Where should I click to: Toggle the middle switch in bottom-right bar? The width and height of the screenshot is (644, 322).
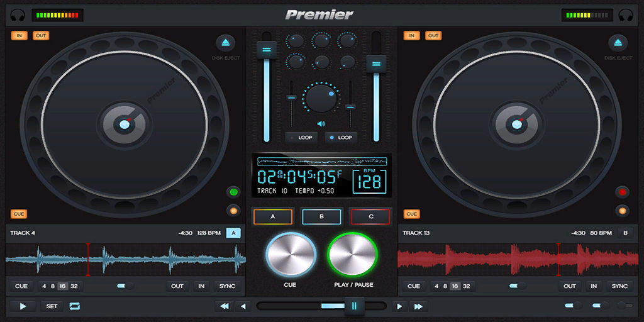click(x=601, y=305)
